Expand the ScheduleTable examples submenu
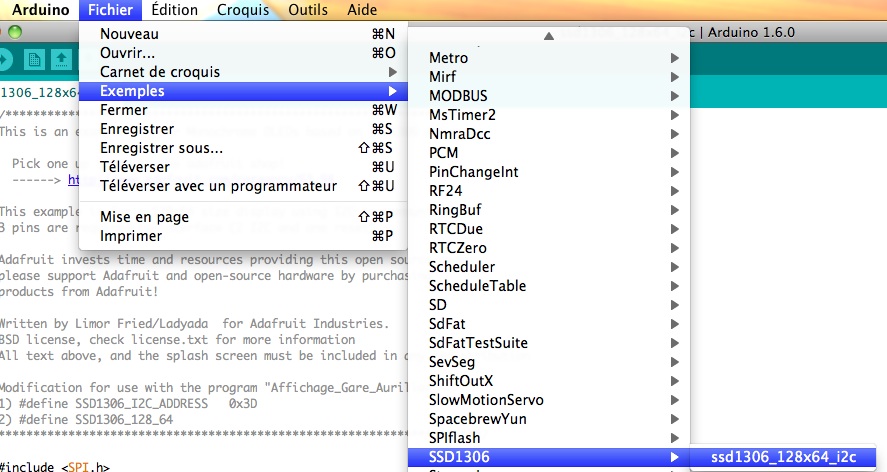887x472 pixels. point(549,286)
